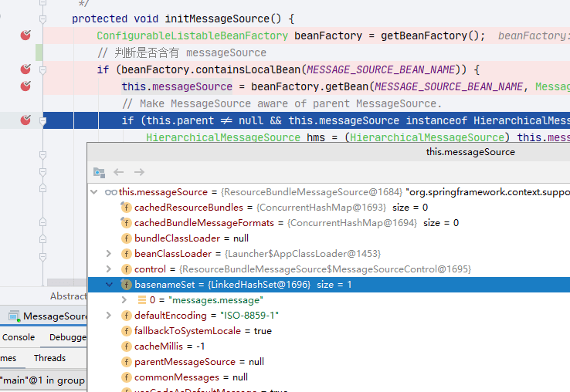Click the list element icon for index 0
The width and height of the screenshot is (570, 392).
click(142, 299)
